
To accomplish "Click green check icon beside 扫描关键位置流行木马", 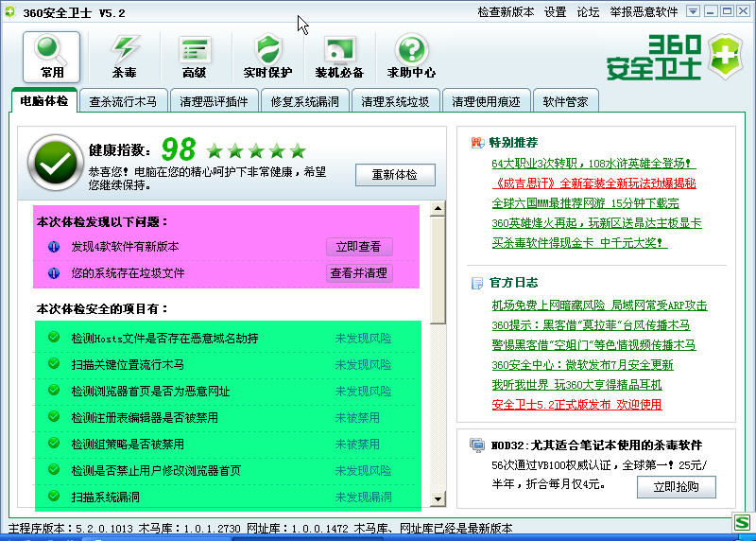I will click(x=54, y=363).
